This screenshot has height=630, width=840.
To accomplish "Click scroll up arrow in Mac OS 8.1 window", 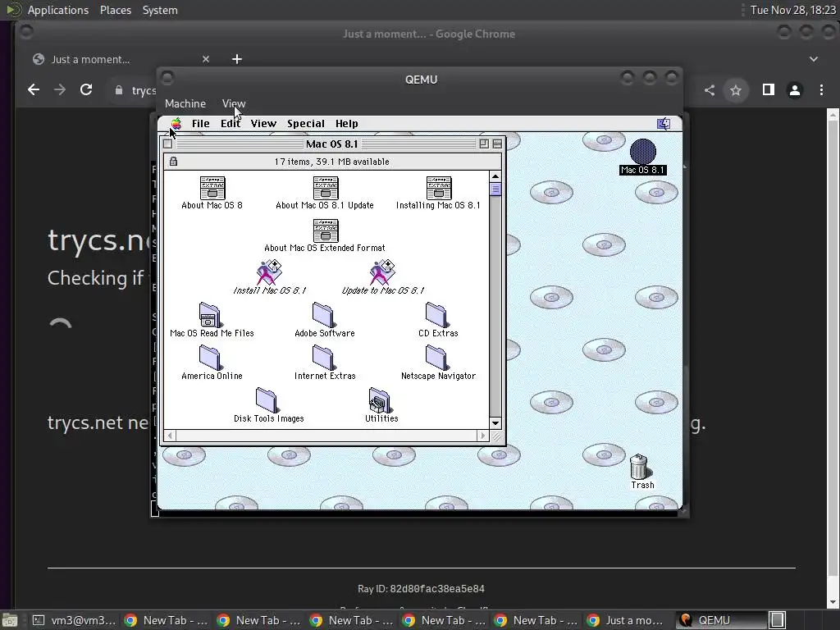I will 495,176.
